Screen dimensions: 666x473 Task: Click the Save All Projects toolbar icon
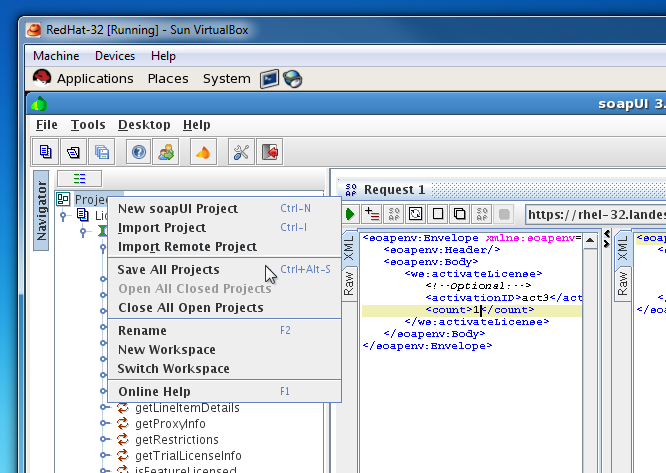[102, 152]
